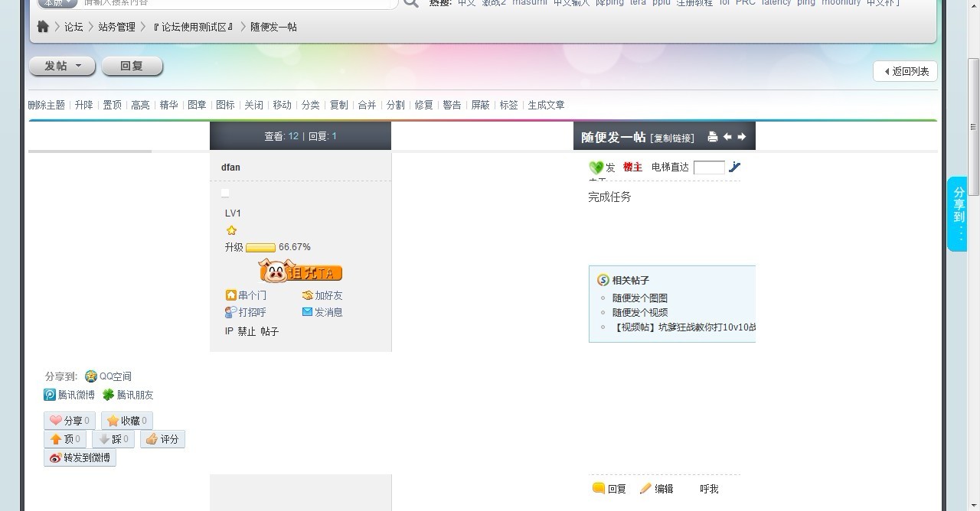Click the 顶 upvote button

[x=65, y=439]
